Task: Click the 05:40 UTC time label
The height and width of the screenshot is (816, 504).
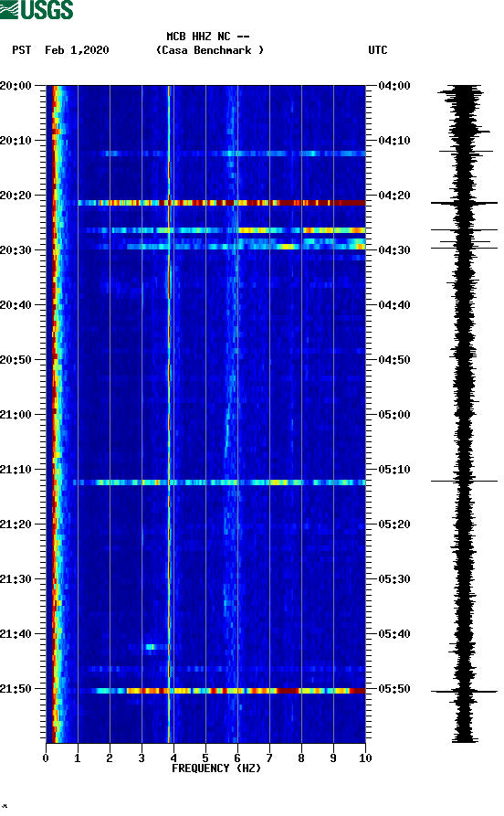Action: (394, 634)
